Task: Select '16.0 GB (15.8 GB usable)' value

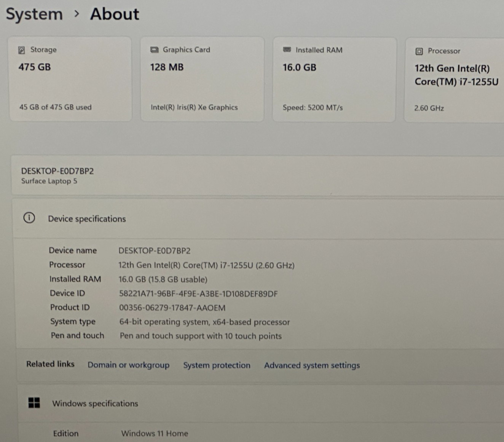Action: click(163, 279)
